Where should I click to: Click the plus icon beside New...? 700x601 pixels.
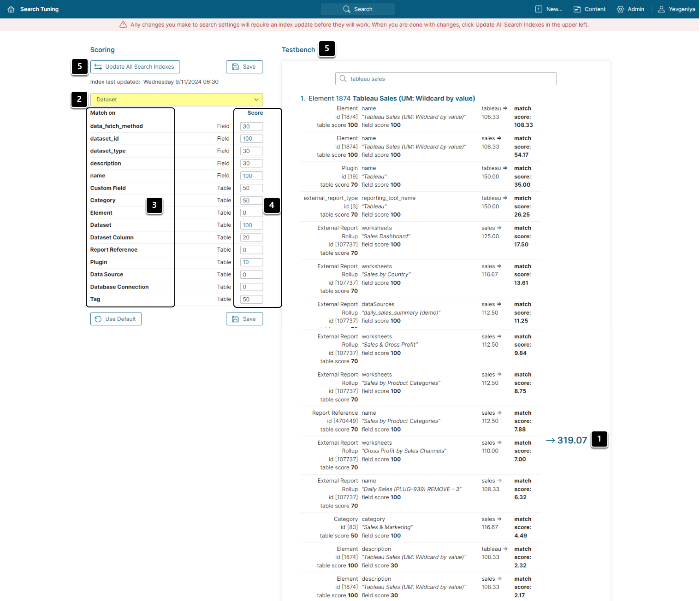[x=539, y=9]
